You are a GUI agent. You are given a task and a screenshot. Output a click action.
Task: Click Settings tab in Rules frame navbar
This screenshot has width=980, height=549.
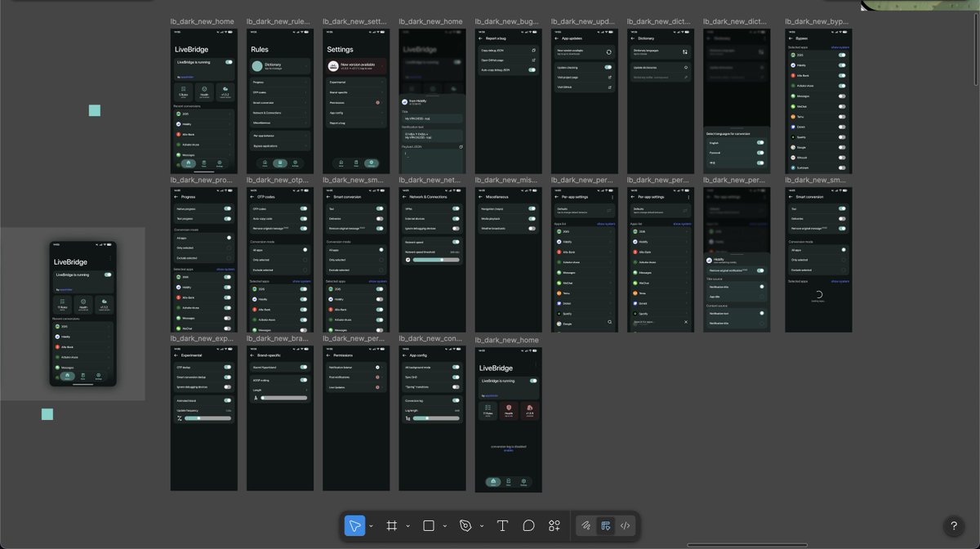click(x=295, y=163)
